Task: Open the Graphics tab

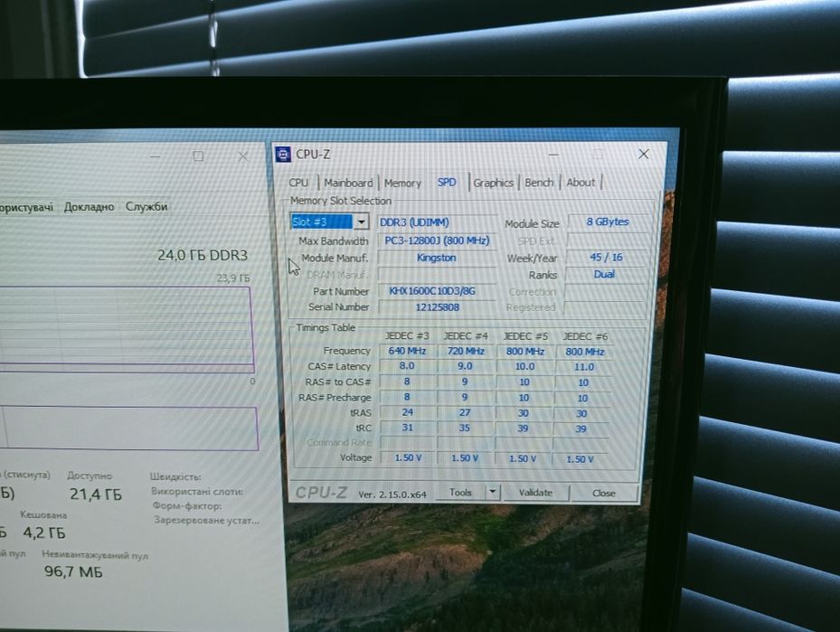Action: click(494, 183)
